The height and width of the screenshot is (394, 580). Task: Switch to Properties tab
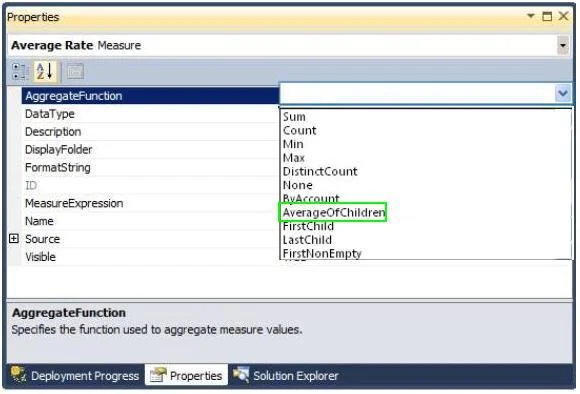(186, 375)
